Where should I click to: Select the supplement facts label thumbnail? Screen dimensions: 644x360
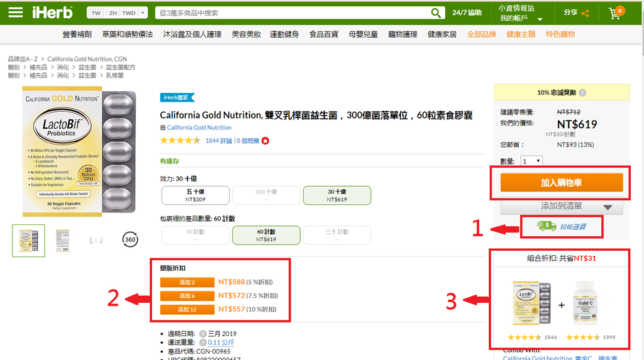point(62,241)
